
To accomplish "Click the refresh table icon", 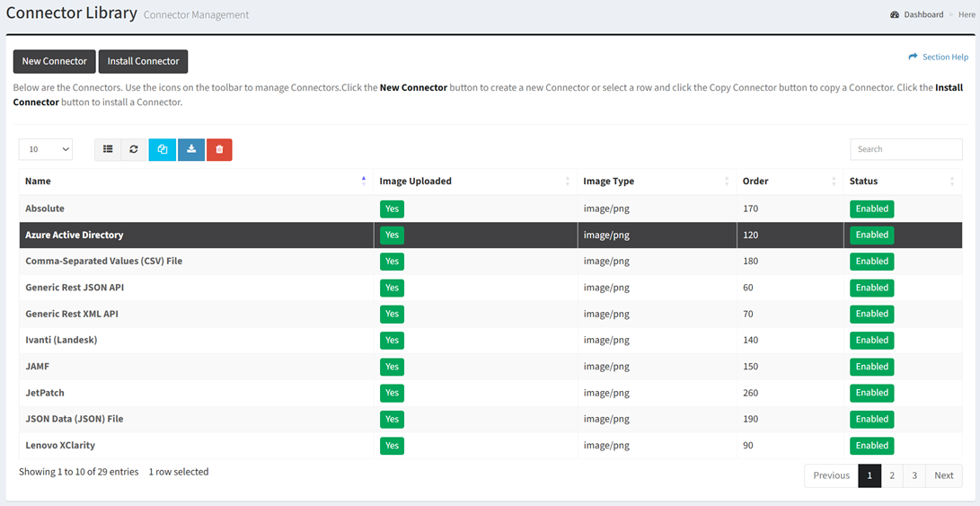I will (x=134, y=149).
